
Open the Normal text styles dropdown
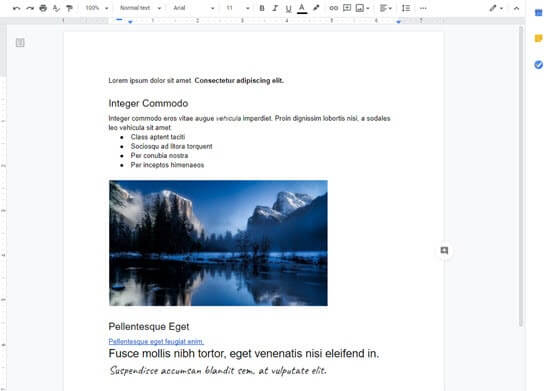[140, 8]
